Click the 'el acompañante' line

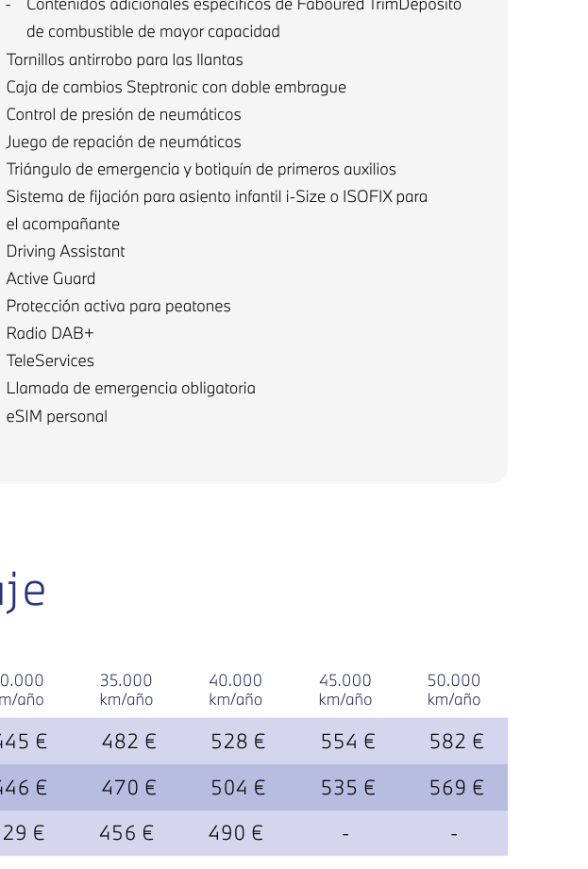[x=63, y=225]
